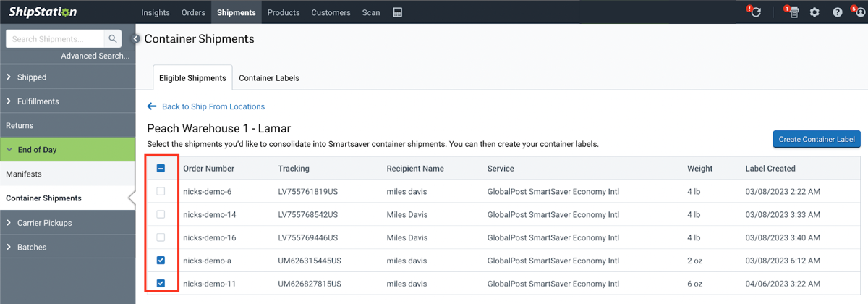This screenshot has height=304, width=868.
Task: Toggle the select-all header checkbox
Action: [161, 168]
